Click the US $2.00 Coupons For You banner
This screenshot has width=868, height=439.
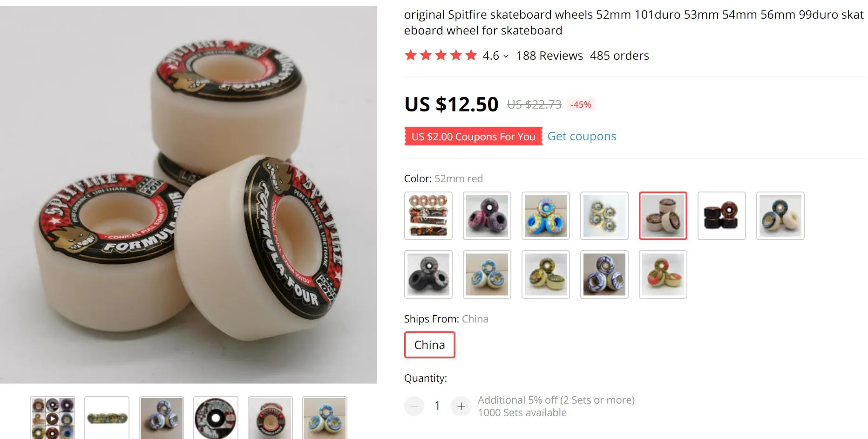click(x=473, y=136)
